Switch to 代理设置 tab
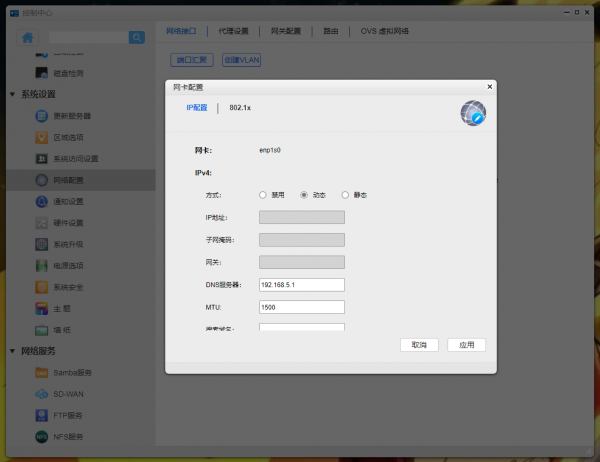600x462 pixels. coord(233,31)
